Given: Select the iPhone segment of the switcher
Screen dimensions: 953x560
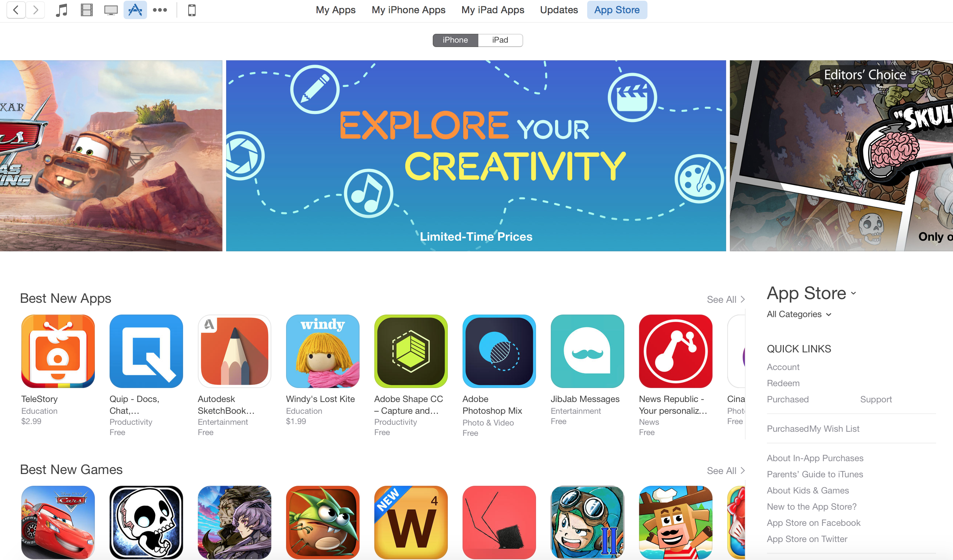Looking at the screenshot, I should [455, 40].
